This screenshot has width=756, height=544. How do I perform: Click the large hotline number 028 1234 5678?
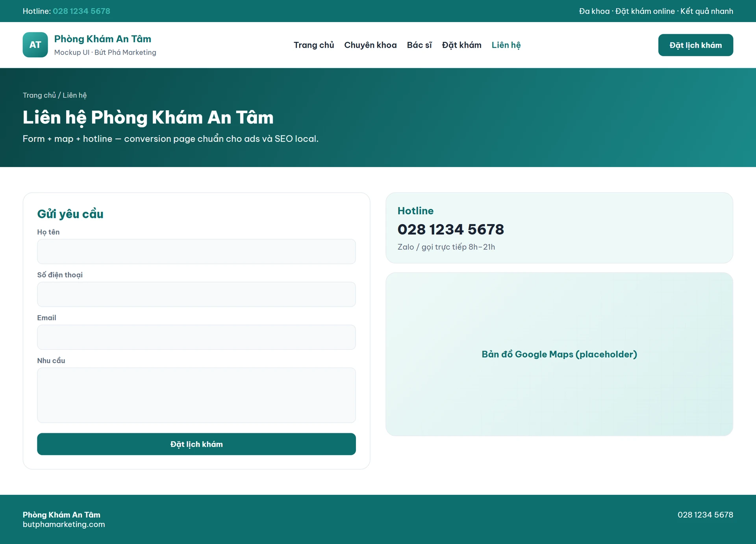click(x=451, y=229)
